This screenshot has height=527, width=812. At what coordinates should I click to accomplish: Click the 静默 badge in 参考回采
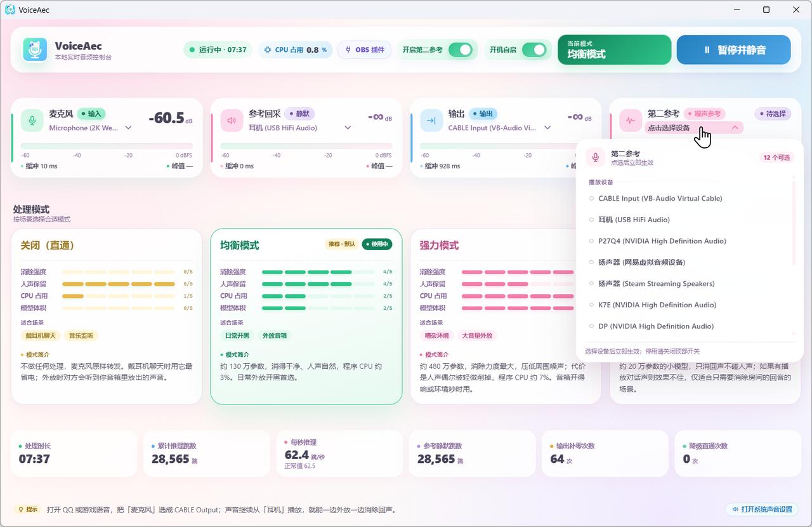click(x=299, y=114)
